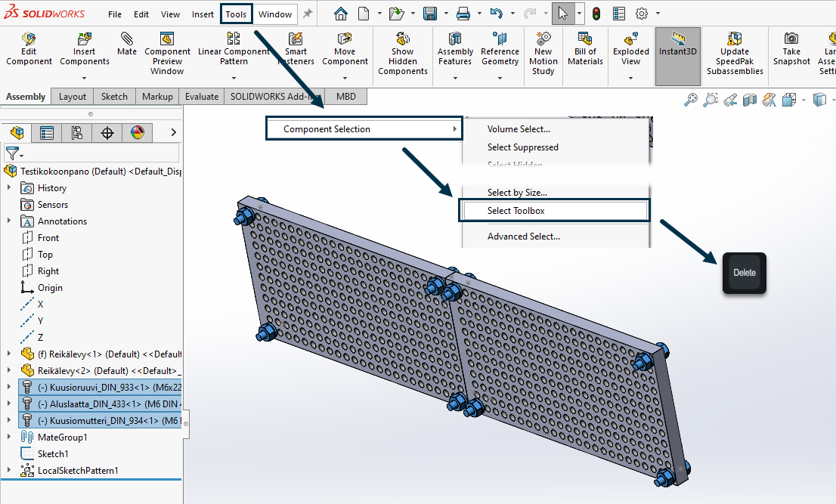This screenshot has width=836, height=504.
Task: Choose Advanced Select menu entry
Action: click(x=524, y=236)
